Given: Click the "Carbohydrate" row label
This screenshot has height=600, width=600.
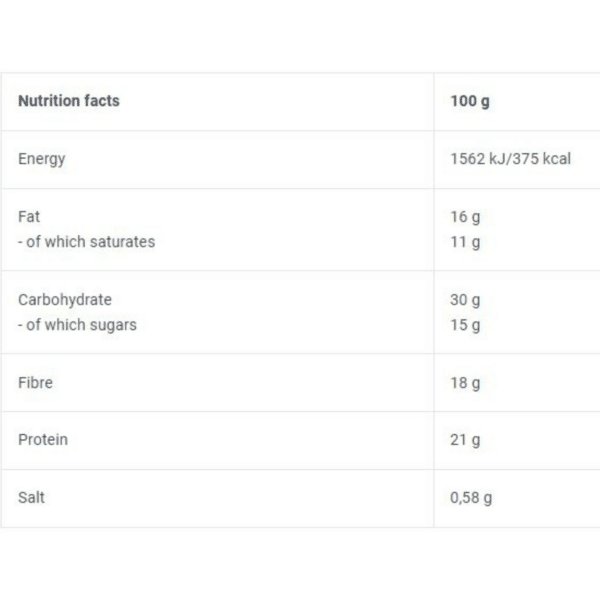Looking at the screenshot, I should coord(65,300).
